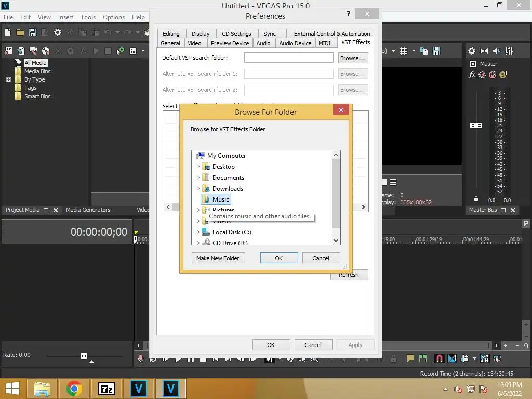Open the Views dropdown arrow in Project Media
The height and width of the screenshot is (399, 532).
[143, 51]
